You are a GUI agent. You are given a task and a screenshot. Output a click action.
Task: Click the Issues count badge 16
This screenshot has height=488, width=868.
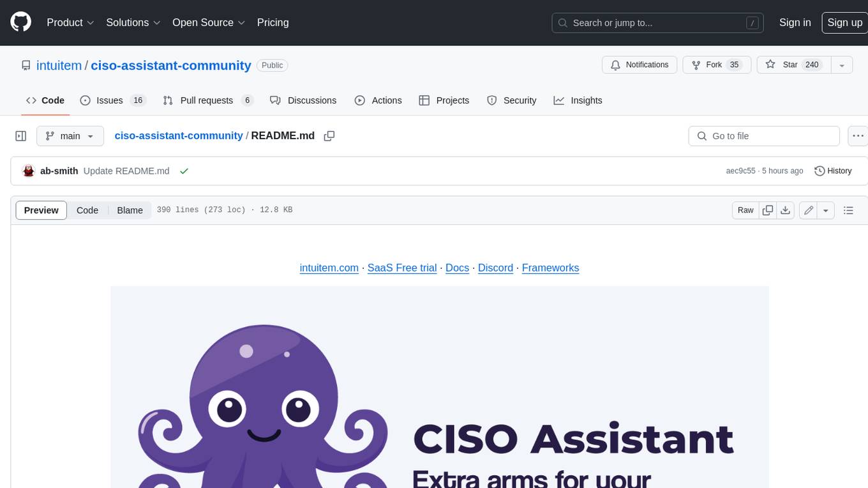[x=138, y=100]
